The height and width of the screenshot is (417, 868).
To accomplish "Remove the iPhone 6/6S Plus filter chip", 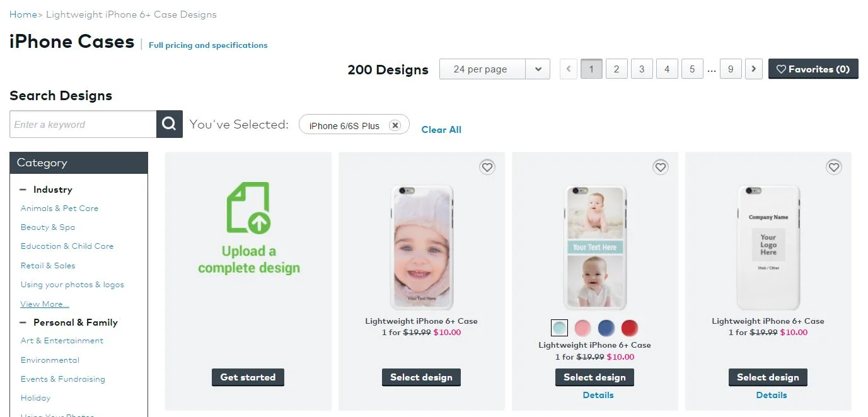I will click(x=395, y=125).
